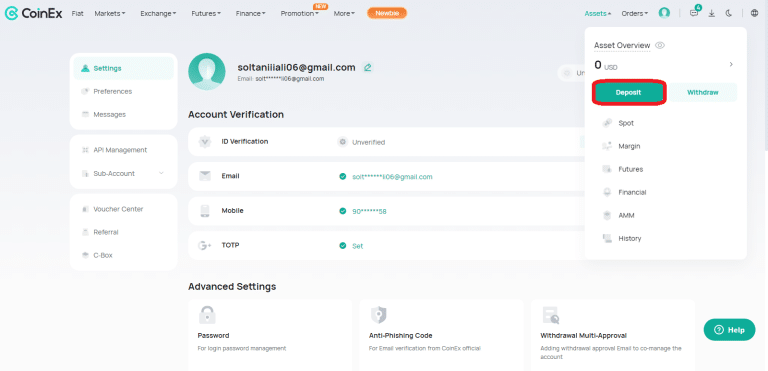Open the user profile avatar icon in header
This screenshot has height=371, width=768.
(664, 13)
